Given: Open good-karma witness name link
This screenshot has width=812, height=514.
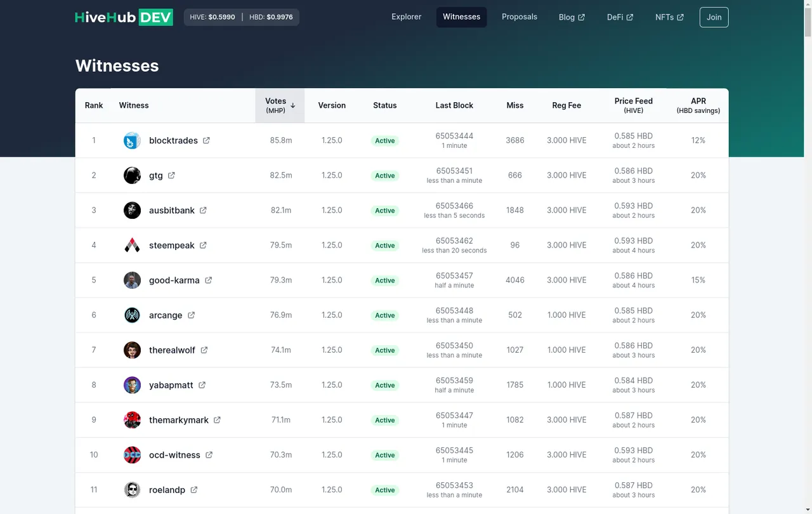Looking at the screenshot, I should click(174, 280).
